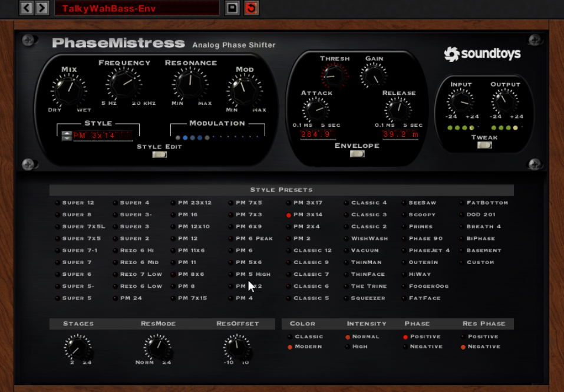Image resolution: width=564 pixels, height=392 pixels.
Task: Choose the WishWash style preset
Action: click(x=366, y=238)
